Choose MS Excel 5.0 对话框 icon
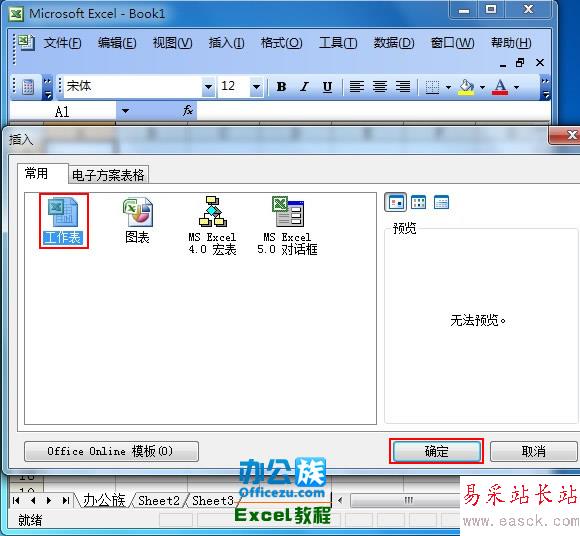Viewport: 580px width, 536px height. click(x=287, y=225)
